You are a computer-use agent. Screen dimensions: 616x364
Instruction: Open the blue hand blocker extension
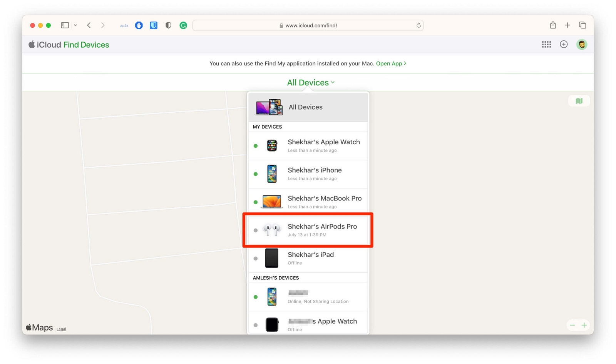pyautogui.click(x=139, y=25)
